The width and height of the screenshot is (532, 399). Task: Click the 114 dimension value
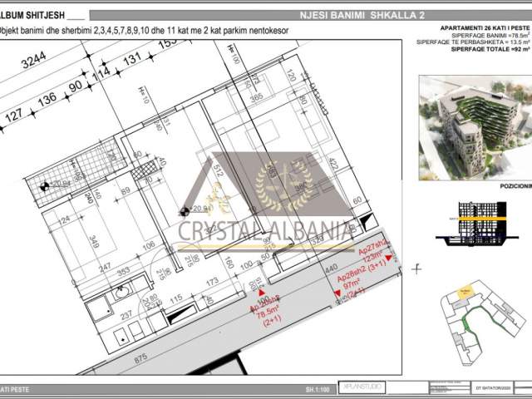click(x=101, y=72)
